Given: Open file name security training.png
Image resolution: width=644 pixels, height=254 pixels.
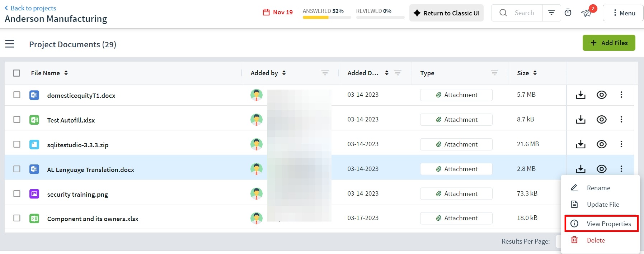Looking at the screenshot, I should [77, 194].
